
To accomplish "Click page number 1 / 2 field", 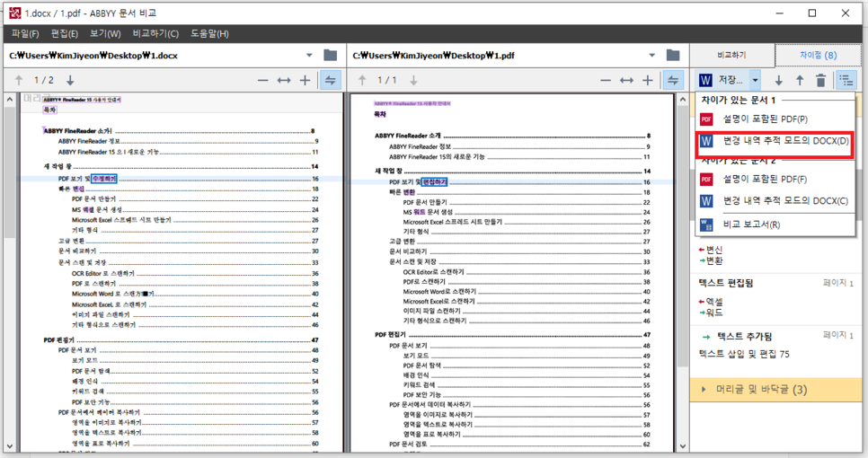I will click(44, 80).
